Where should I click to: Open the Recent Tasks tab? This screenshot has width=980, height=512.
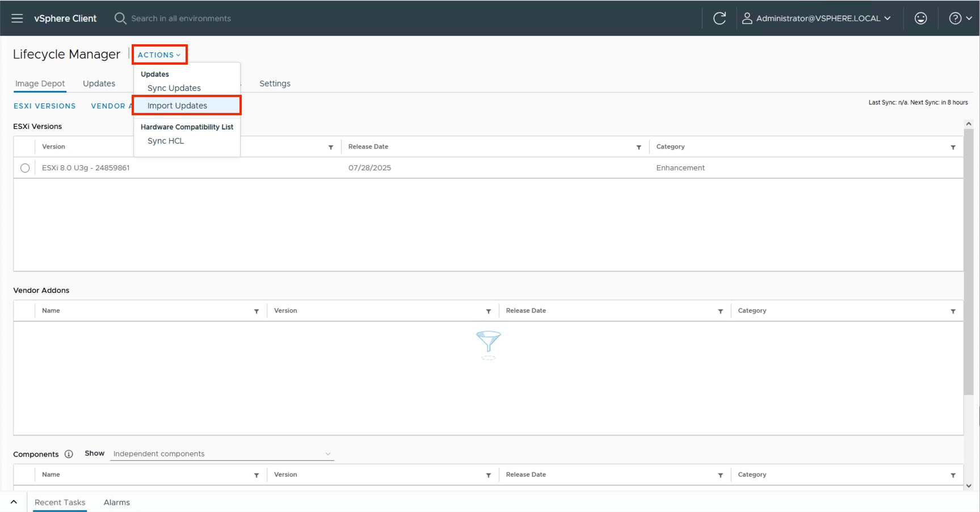point(60,502)
